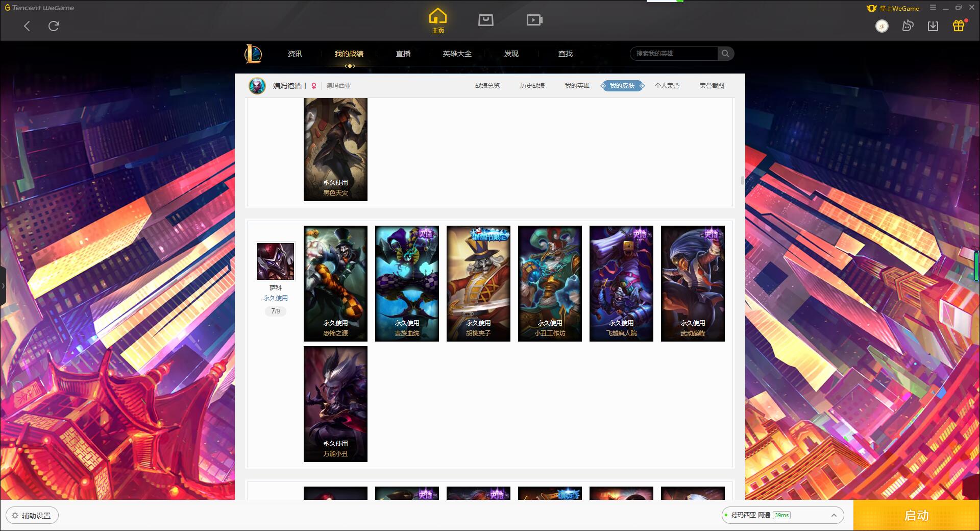
Task: Open the 飞越疯人院 skin card
Action: (621, 283)
